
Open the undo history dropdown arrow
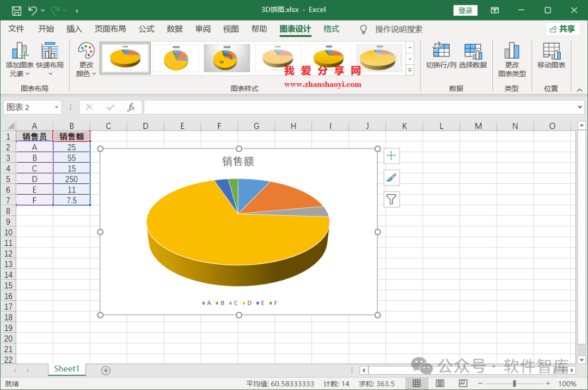pos(43,10)
